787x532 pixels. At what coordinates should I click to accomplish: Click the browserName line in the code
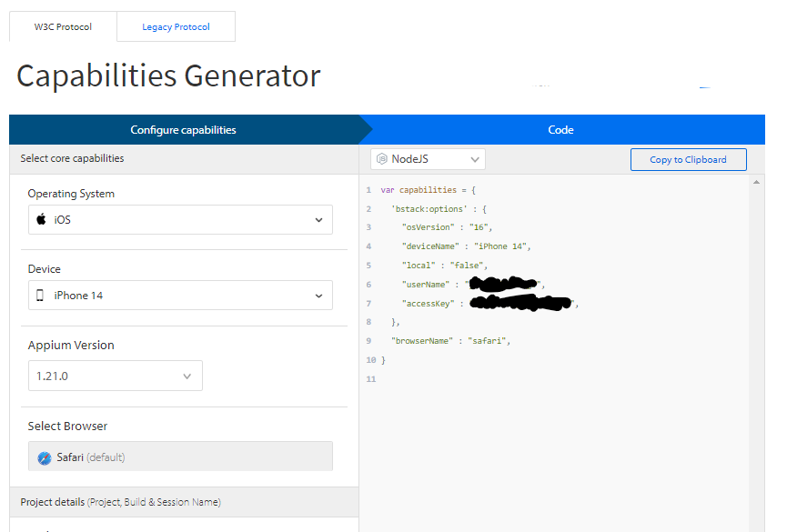(450, 341)
